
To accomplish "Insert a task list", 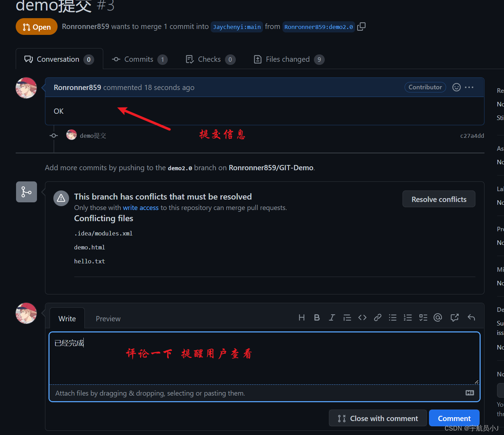I will (423, 317).
